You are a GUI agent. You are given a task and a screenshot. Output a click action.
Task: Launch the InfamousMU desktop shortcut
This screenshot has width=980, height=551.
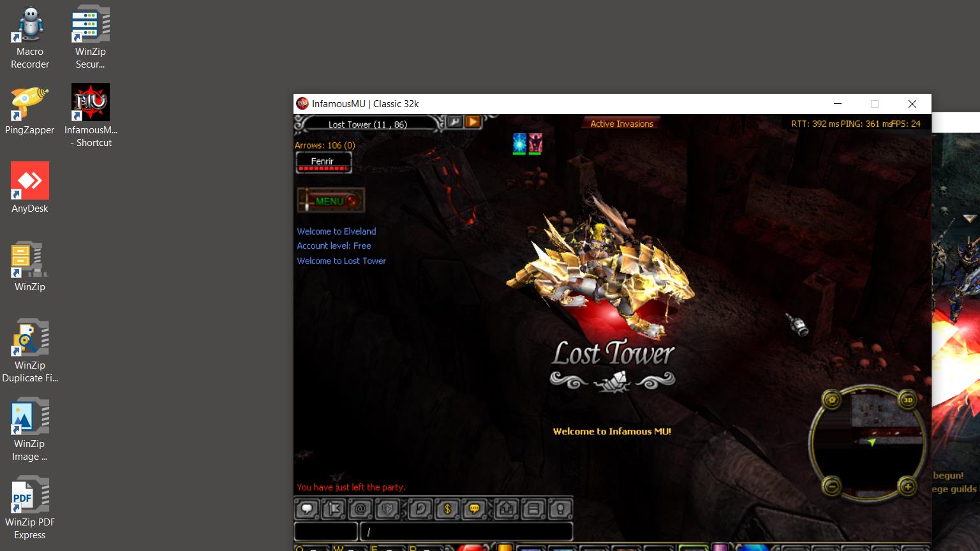(91, 115)
